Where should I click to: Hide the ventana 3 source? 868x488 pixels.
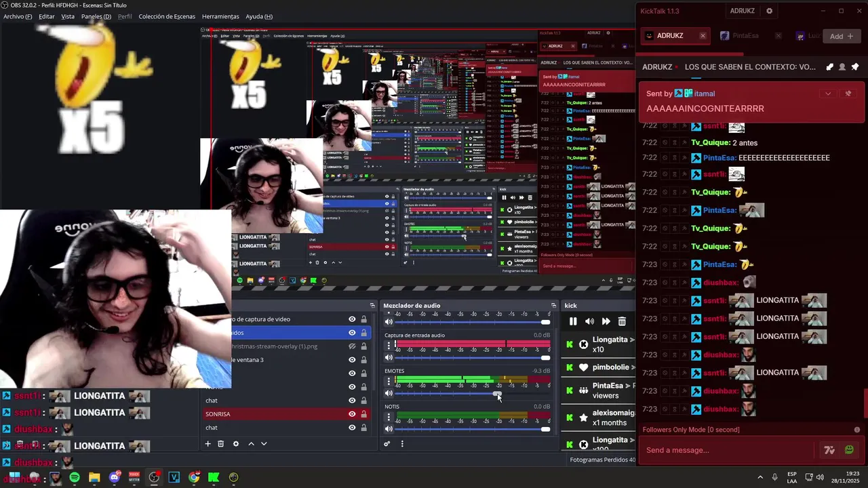352,360
